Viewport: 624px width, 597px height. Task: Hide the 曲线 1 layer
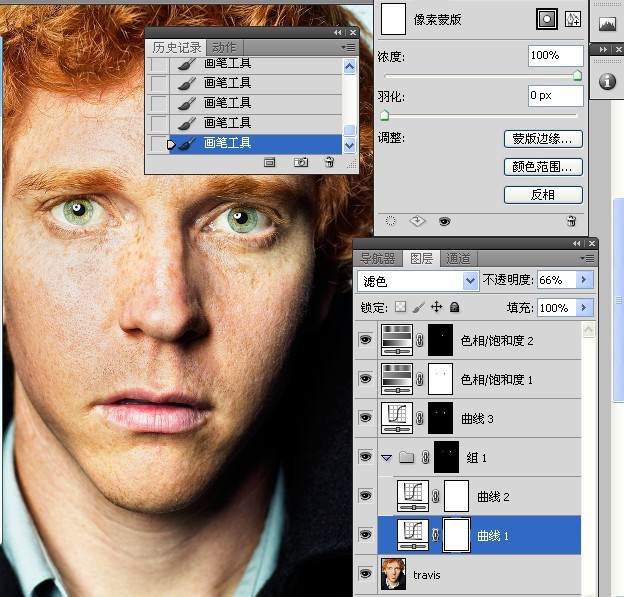click(x=366, y=535)
